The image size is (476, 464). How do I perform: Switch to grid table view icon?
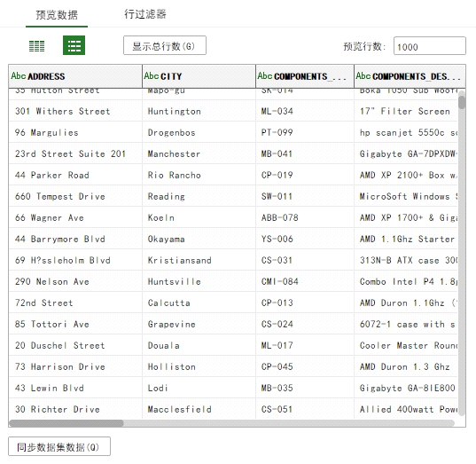point(36,46)
